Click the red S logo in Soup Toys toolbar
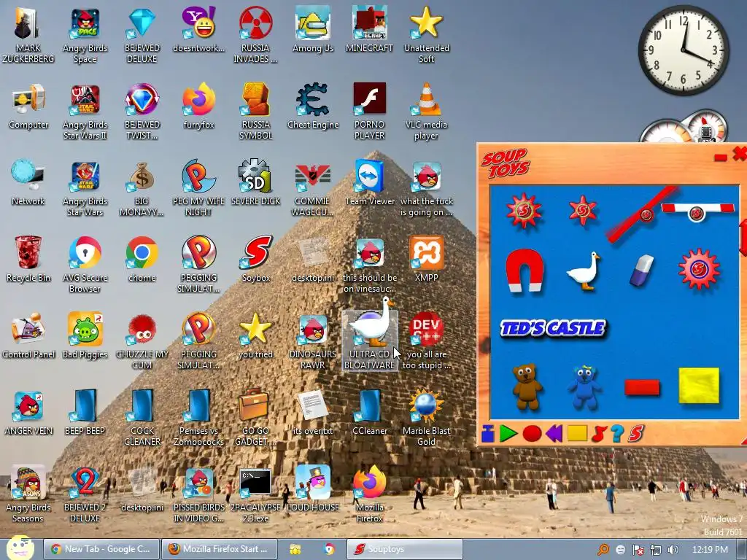The width and height of the screenshot is (747, 560). 636,433
